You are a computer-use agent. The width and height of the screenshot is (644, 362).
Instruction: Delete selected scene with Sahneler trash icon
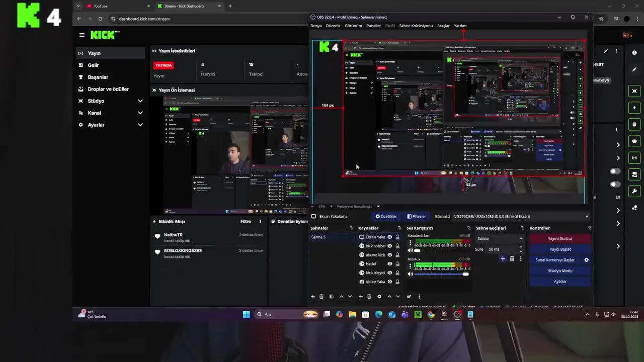(x=321, y=297)
